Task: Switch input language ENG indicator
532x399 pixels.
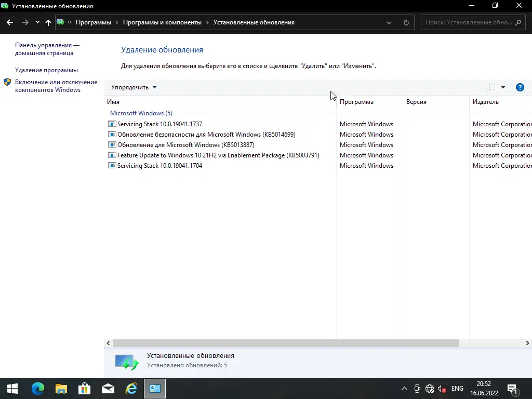Action: [457, 389]
